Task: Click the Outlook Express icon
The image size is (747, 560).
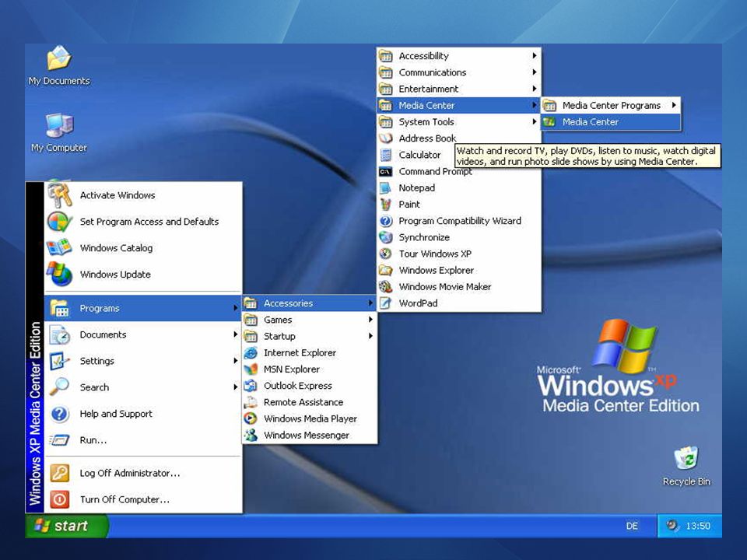Action: pyautogui.click(x=251, y=386)
